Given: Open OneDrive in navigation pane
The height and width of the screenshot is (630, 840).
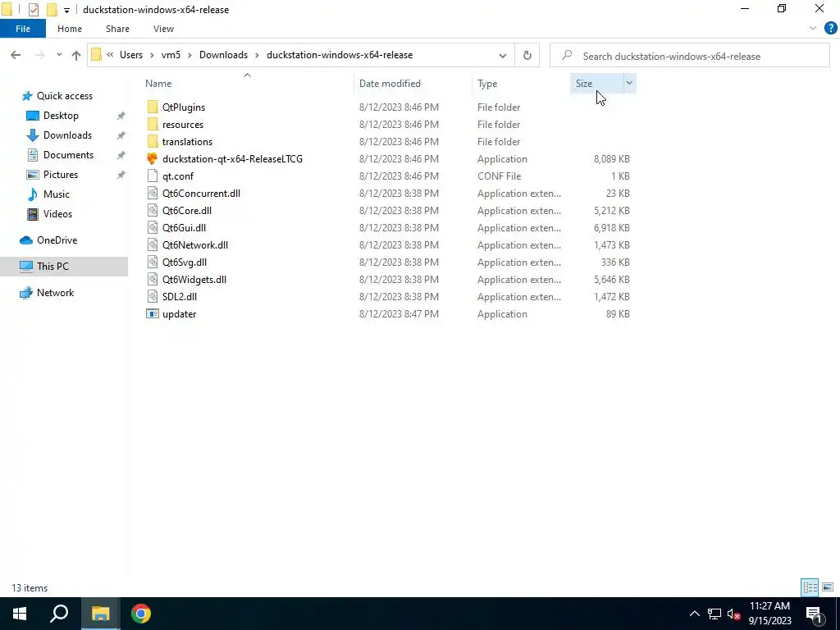Looking at the screenshot, I should [57, 240].
